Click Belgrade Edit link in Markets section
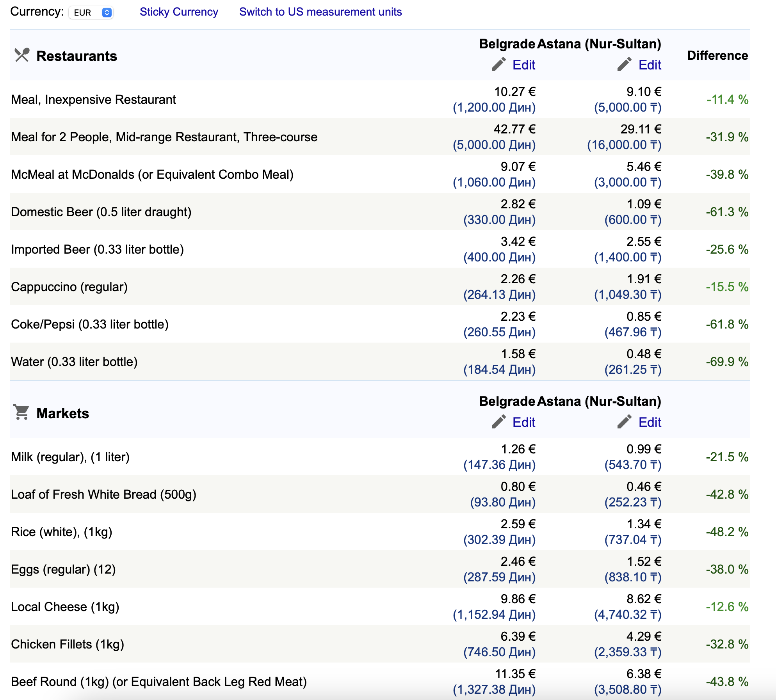The width and height of the screenshot is (776, 700). [x=523, y=422]
